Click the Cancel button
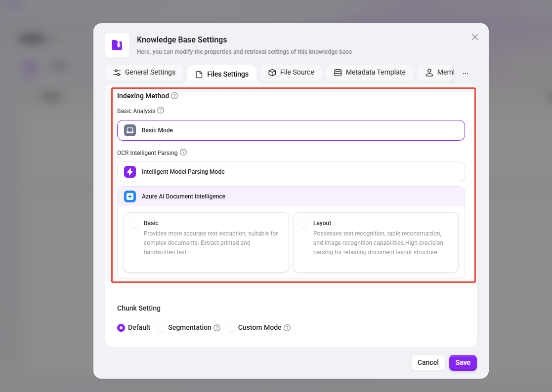The height and width of the screenshot is (392, 552). pos(428,362)
